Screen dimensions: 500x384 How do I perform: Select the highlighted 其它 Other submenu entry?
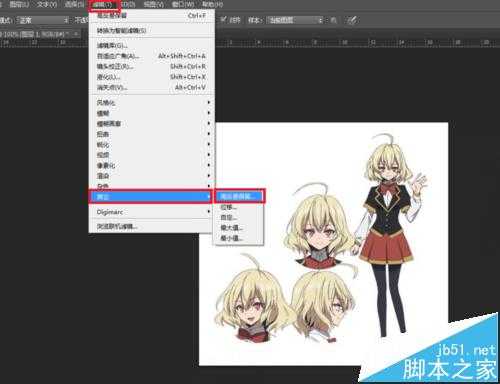point(151,197)
